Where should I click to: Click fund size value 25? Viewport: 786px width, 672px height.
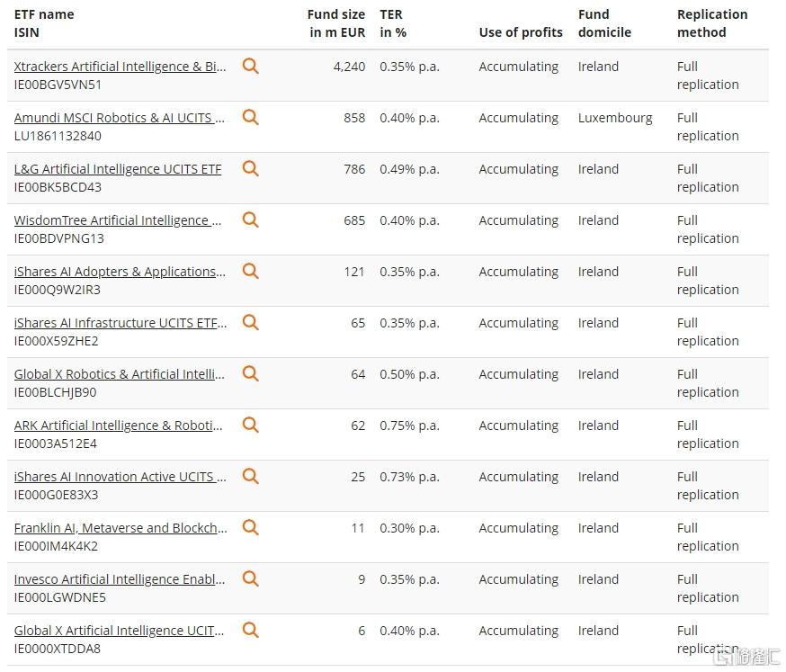point(358,477)
